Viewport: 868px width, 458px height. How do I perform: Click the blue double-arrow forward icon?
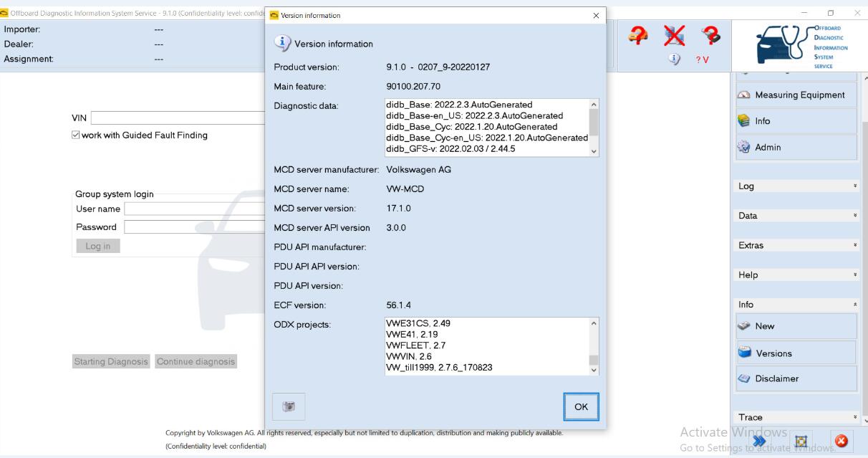pos(759,441)
